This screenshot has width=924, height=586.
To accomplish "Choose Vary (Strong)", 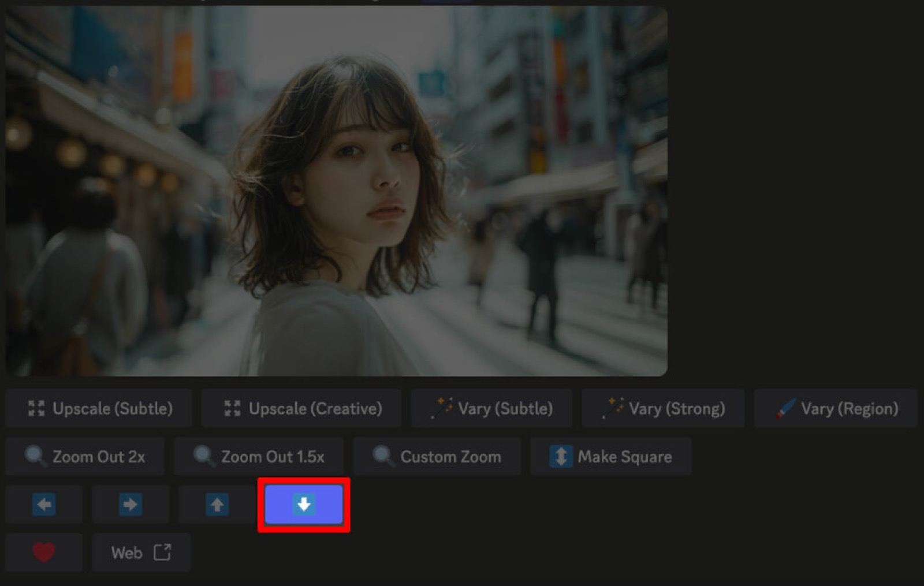I will pyautogui.click(x=663, y=408).
